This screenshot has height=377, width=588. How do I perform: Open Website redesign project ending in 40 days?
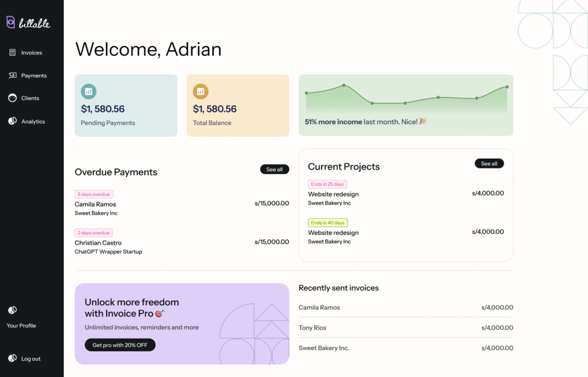point(333,233)
